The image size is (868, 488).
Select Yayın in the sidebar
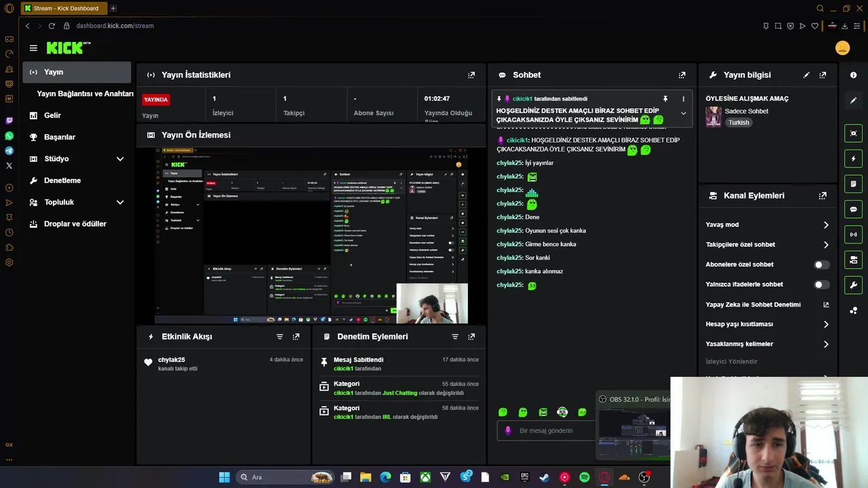tap(77, 73)
